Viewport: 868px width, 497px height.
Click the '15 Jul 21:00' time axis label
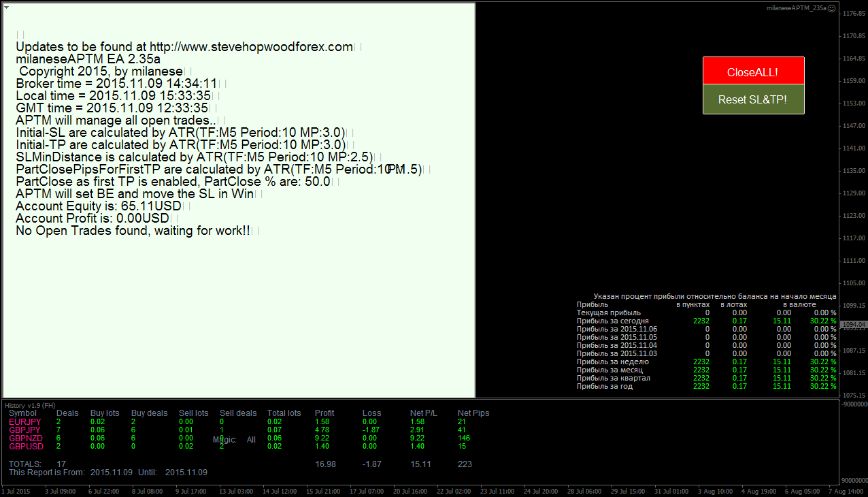(323, 491)
